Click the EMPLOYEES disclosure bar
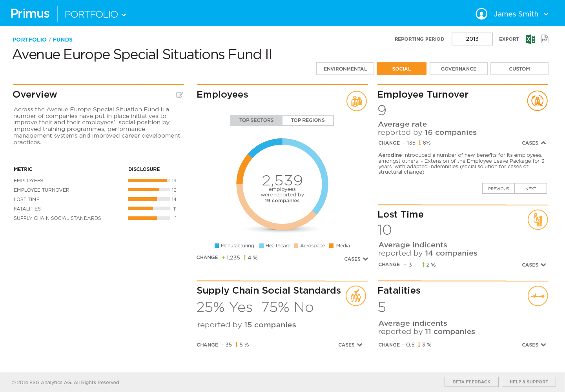 pyautogui.click(x=149, y=181)
